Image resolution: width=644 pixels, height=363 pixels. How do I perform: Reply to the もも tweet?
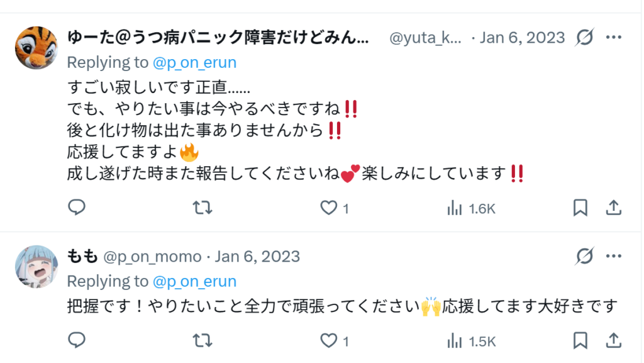(77, 341)
